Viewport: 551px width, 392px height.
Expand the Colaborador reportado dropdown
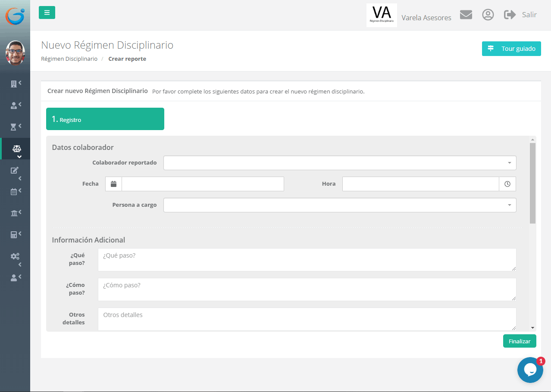coord(339,163)
